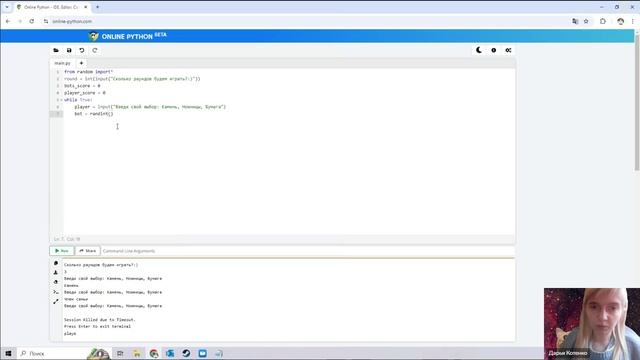Click the webcam video thumbnail overlay
The height and width of the screenshot is (360, 640).
pos(591,324)
